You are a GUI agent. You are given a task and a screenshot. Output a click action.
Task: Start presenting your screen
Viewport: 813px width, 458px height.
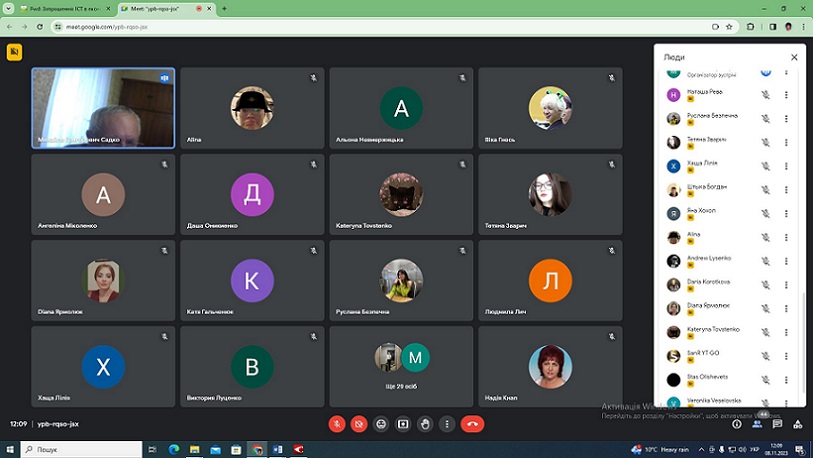tap(403, 424)
